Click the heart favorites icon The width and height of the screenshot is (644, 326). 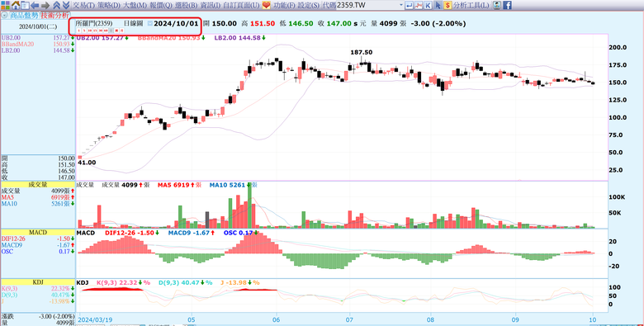(266, 5)
